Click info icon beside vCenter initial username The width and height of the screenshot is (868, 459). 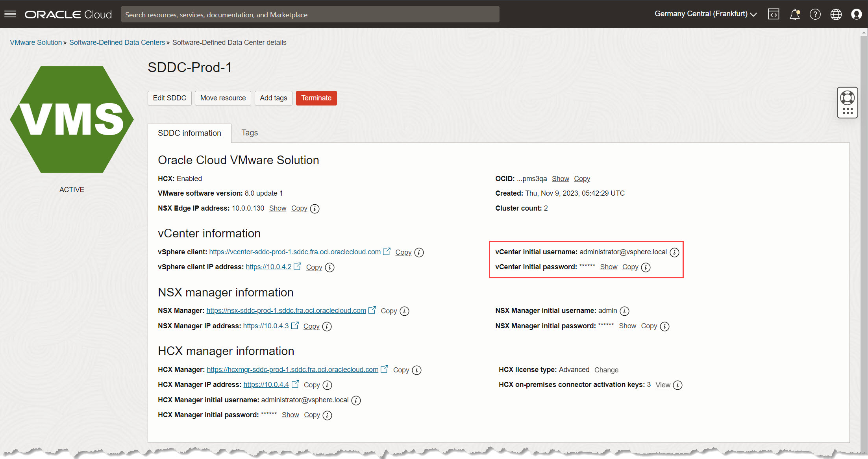(674, 252)
